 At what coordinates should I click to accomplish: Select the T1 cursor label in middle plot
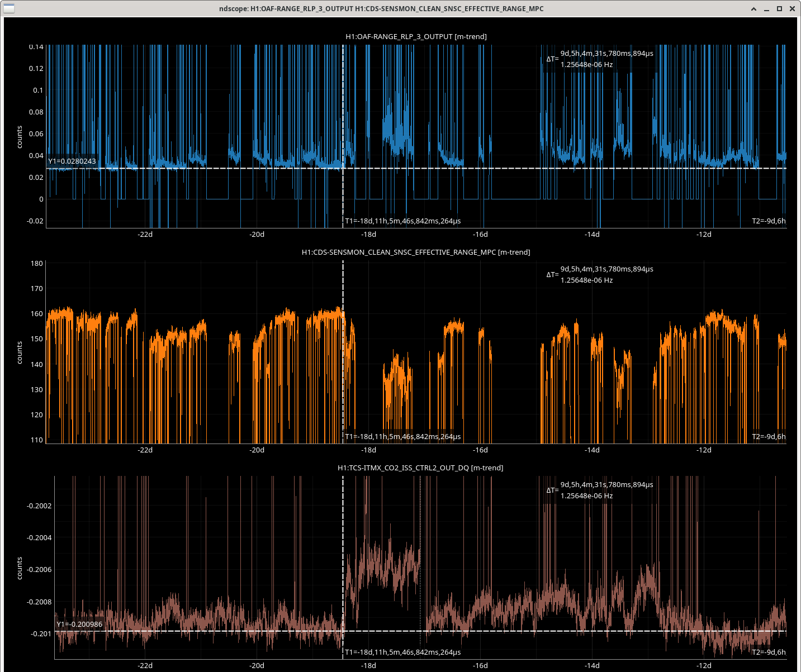(402, 437)
